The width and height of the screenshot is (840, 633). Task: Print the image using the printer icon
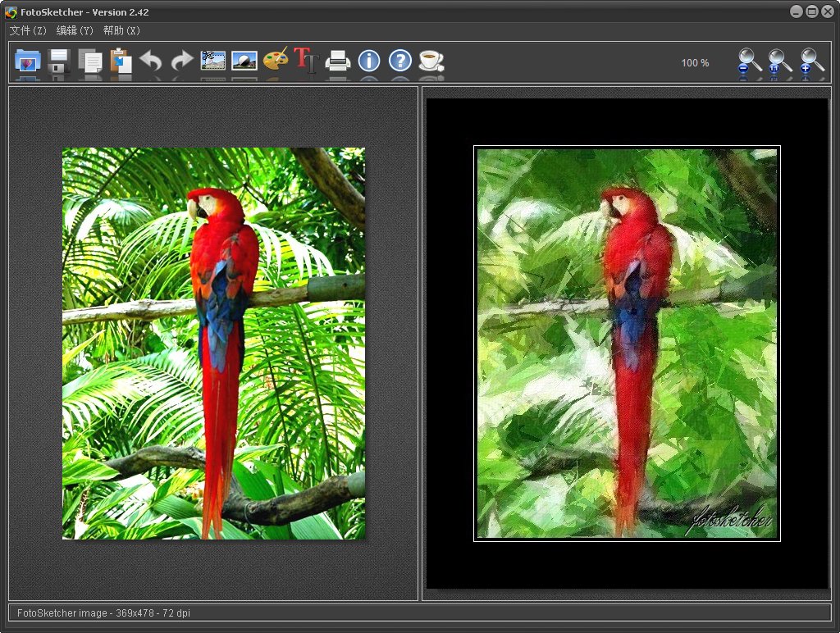tap(338, 61)
